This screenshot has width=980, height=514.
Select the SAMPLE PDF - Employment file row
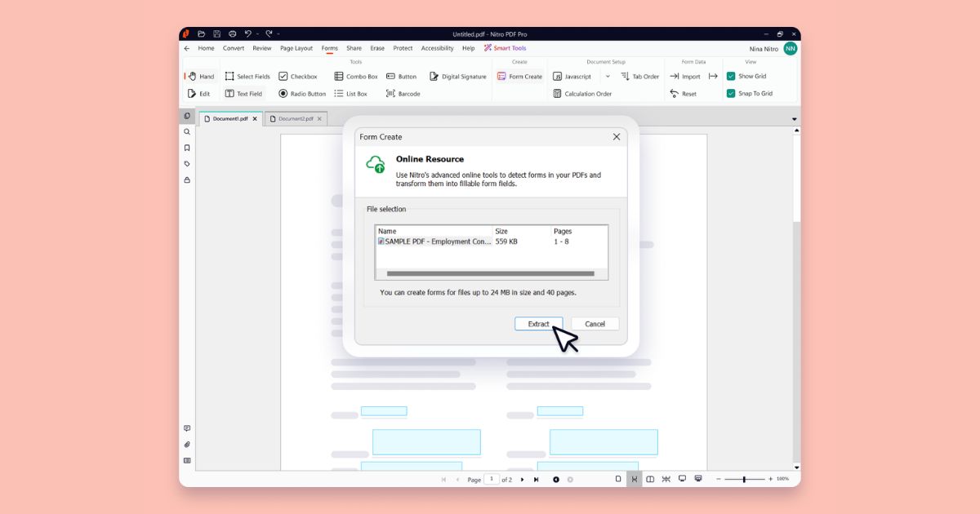491,241
